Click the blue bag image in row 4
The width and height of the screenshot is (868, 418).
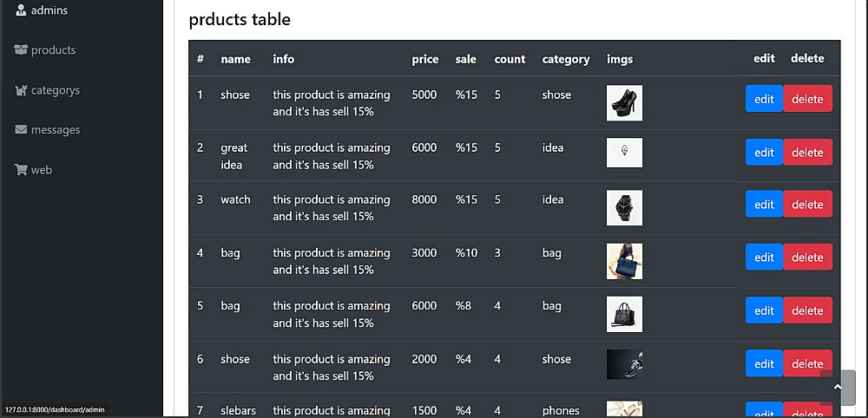pos(624,261)
